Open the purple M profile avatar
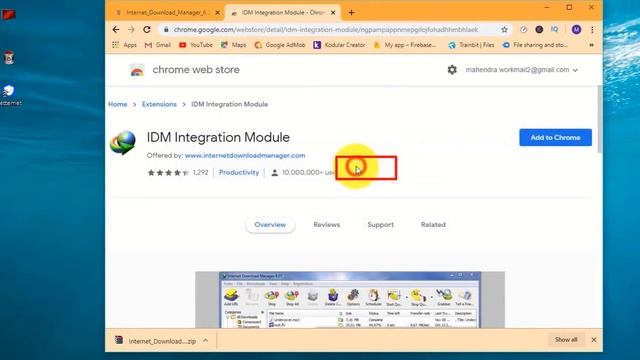The image size is (640, 360). (576, 29)
